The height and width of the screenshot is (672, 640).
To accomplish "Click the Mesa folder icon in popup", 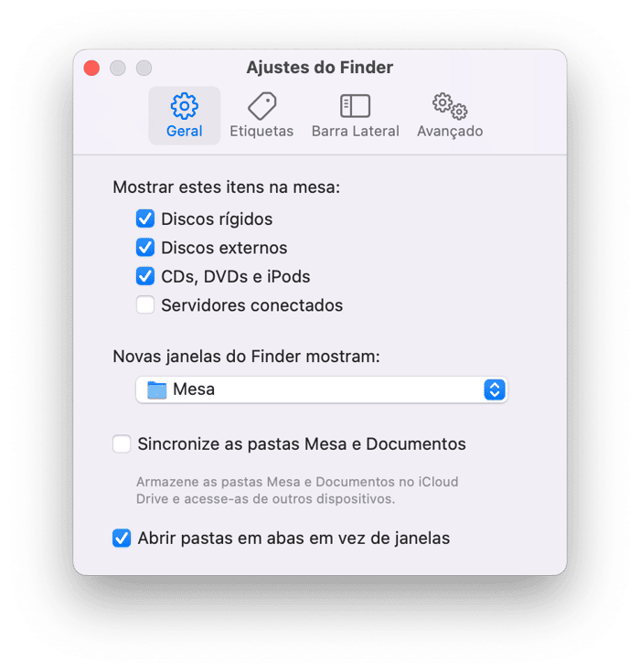I will coord(157,390).
